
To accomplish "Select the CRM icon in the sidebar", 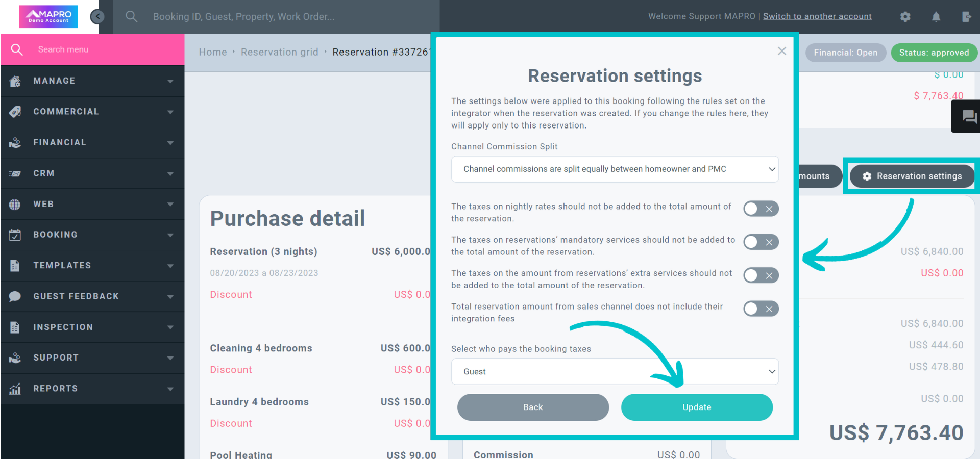I will click(15, 173).
